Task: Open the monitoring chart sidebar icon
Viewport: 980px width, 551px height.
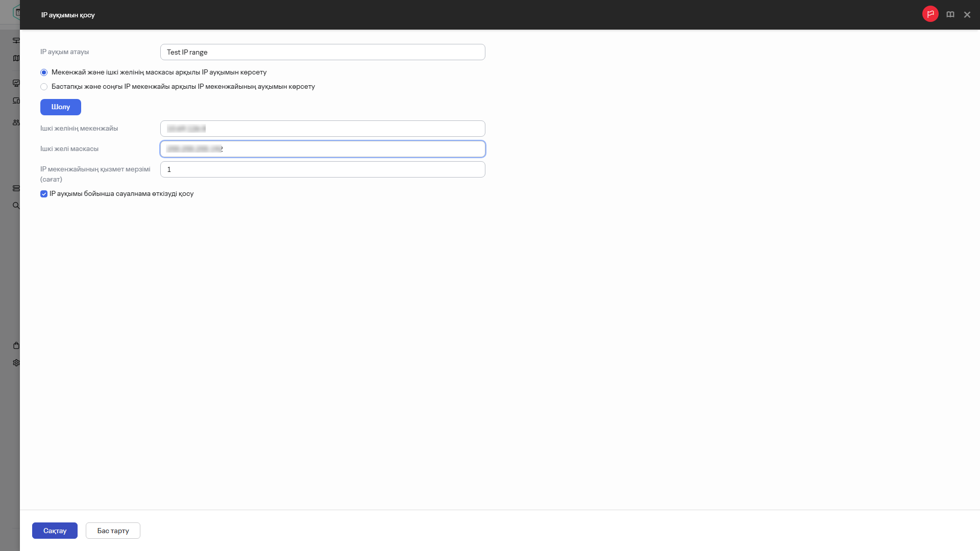Action: click(x=16, y=83)
